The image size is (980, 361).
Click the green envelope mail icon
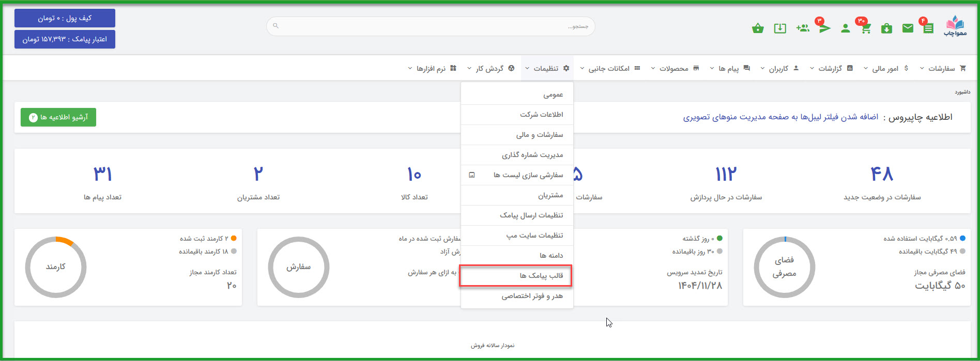pos(908,28)
